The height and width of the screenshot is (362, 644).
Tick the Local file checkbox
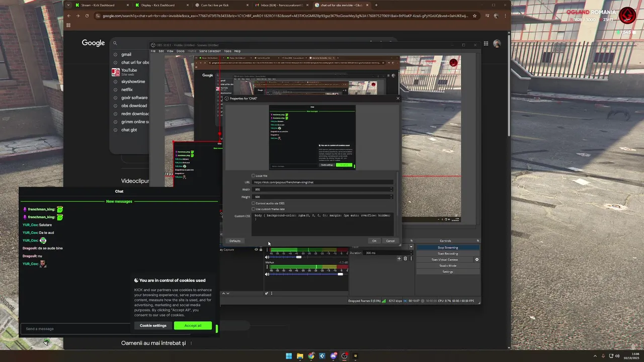(253, 176)
